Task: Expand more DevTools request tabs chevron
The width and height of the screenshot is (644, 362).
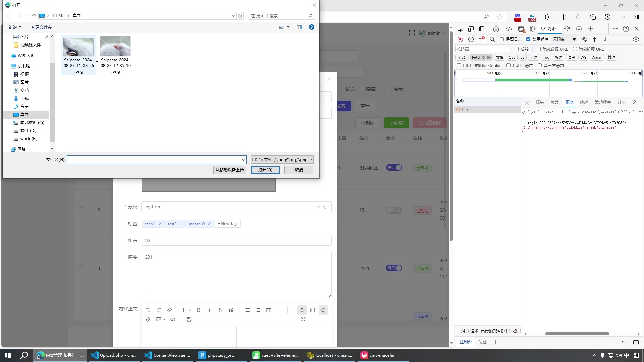Action: [x=634, y=102]
